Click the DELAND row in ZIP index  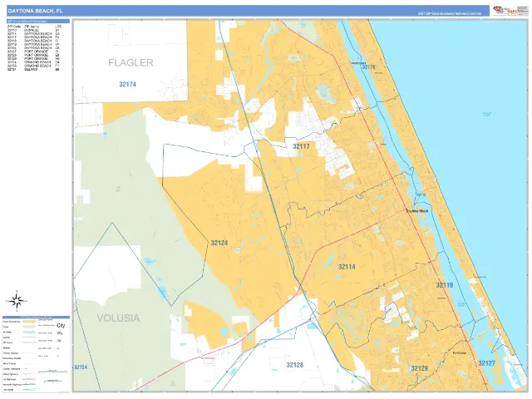click(34, 70)
